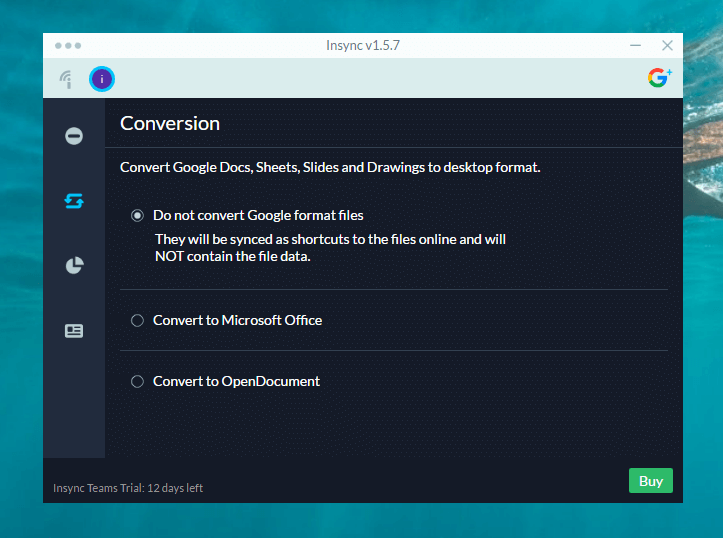Minimize the Insync window
The height and width of the screenshot is (538, 723).
point(636,46)
